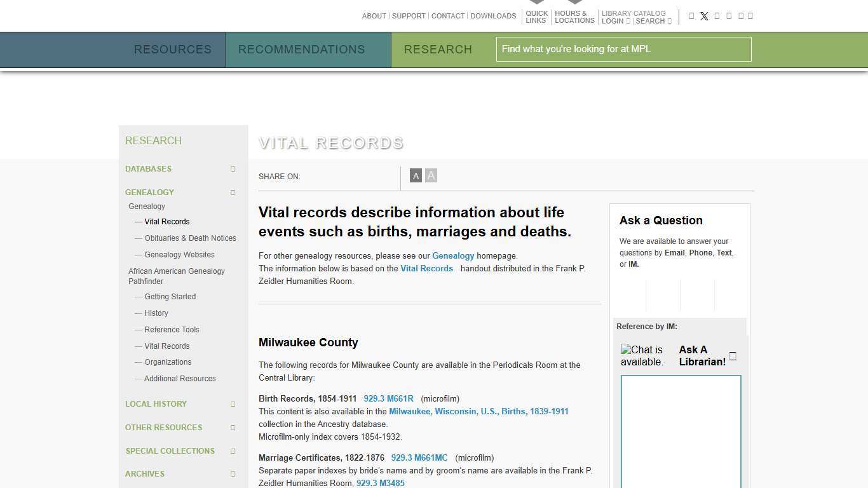The width and height of the screenshot is (868, 488).
Task: Open the 929.3 M661R catalog link
Action: 388,399
